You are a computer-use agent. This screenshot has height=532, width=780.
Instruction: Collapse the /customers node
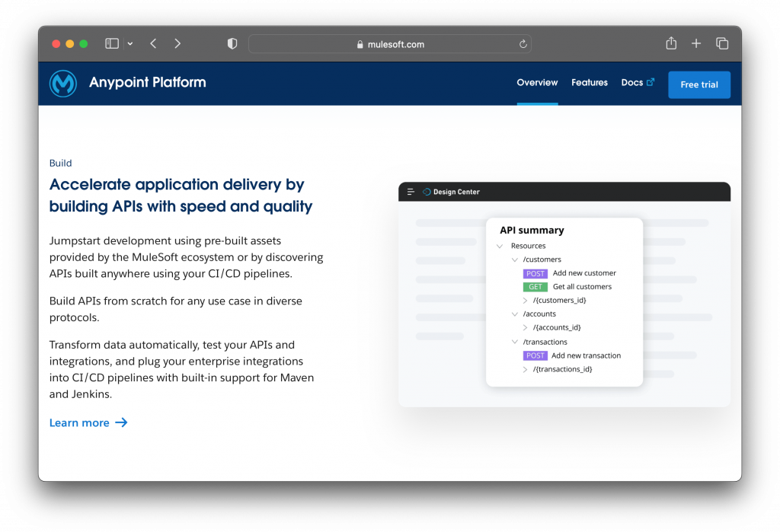[515, 260]
